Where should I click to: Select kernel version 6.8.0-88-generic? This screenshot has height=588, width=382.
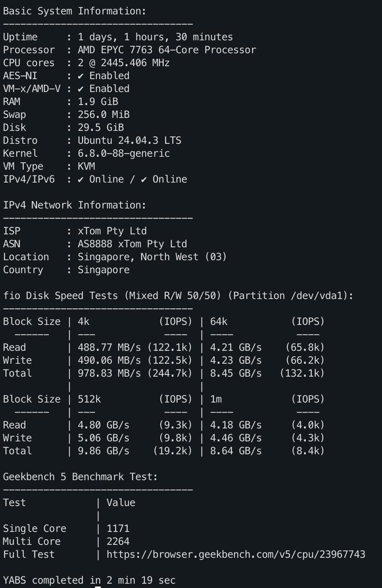pyautogui.click(x=124, y=153)
